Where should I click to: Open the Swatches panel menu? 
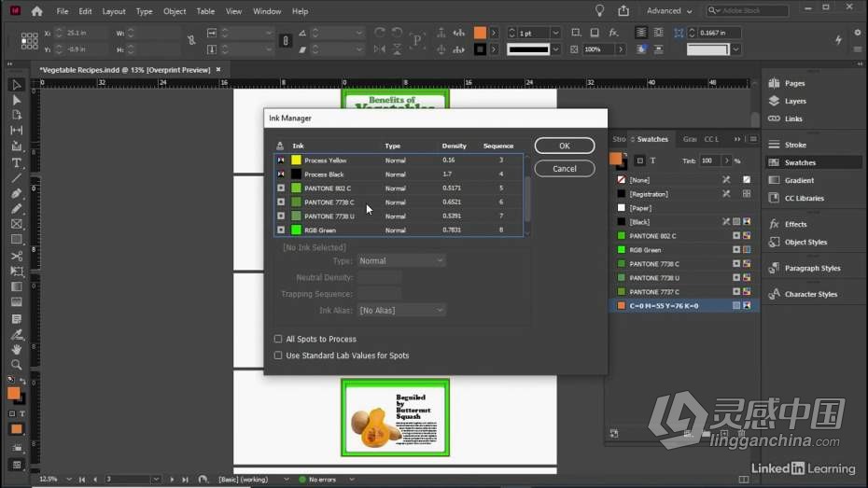pyautogui.click(x=753, y=139)
